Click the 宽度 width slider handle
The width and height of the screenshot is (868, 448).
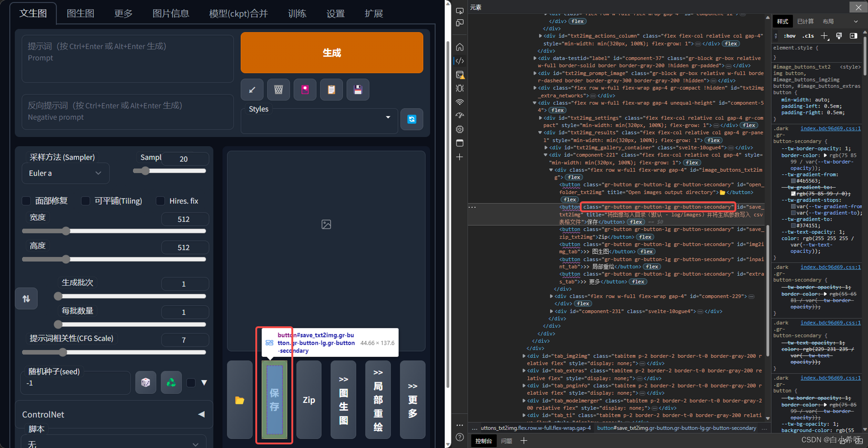[x=66, y=231]
